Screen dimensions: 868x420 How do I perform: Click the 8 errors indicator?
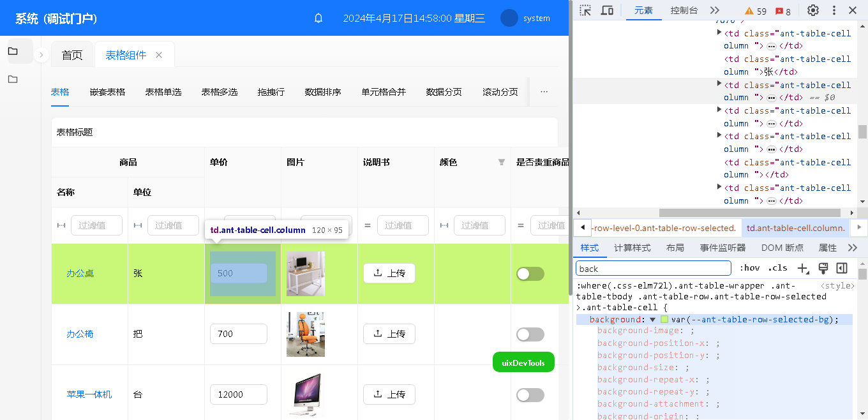coord(783,11)
